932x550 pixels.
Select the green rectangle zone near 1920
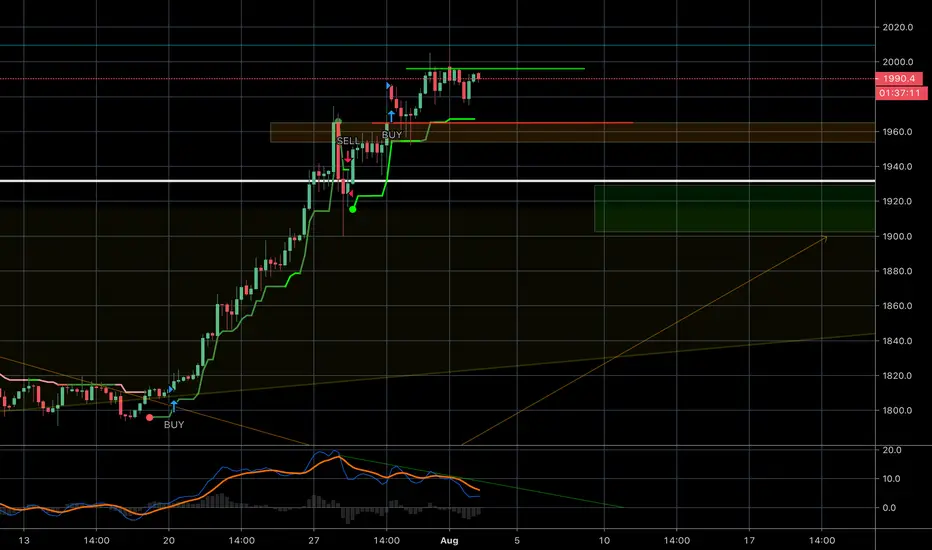click(735, 209)
